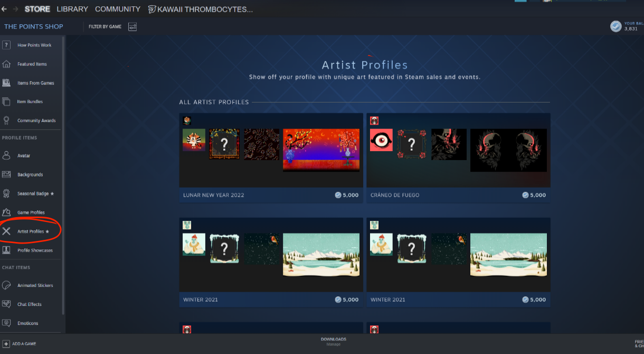Click the Artist Profiles crossed brushes icon
The height and width of the screenshot is (354, 644).
click(6, 231)
